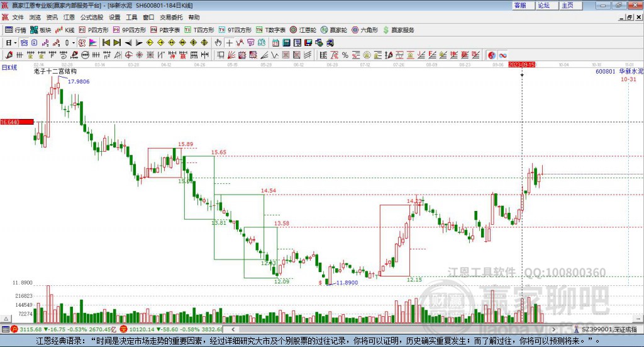644x347 pixels.
Task: Open 赢家服务 with the dollar sign
Action: click(x=398, y=30)
